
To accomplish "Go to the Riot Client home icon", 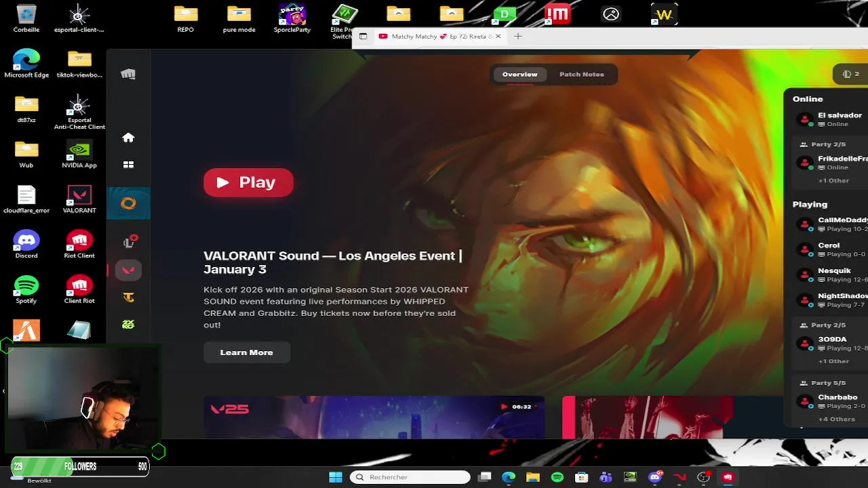I will coord(128,138).
